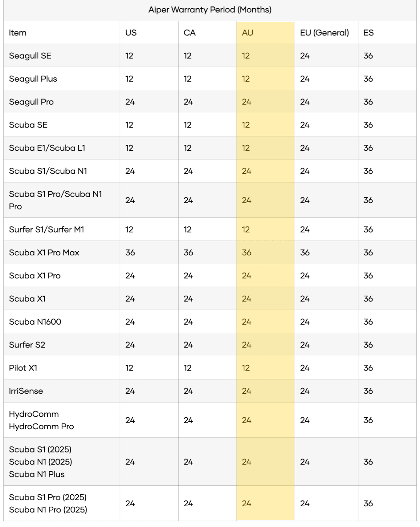The height and width of the screenshot is (527, 420).
Task: Click the Scuba X1 Pro Max item cell
Action: (x=62, y=252)
